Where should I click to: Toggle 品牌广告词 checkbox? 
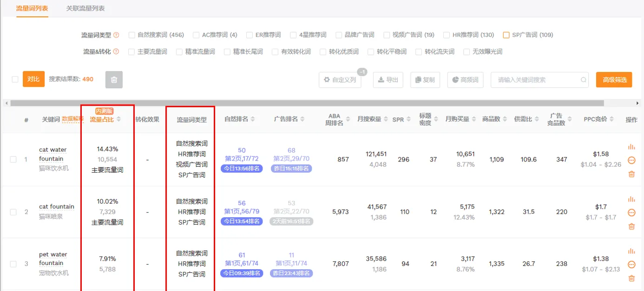point(339,35)
